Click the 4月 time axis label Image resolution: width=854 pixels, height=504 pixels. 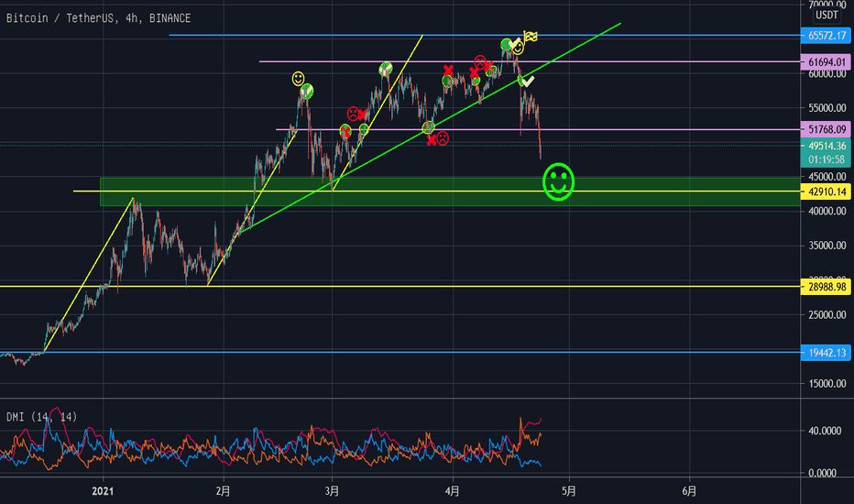click(x=452, y=491)
